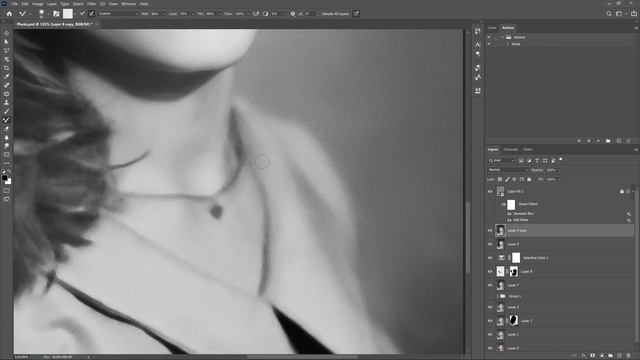Image resolution: width=640 pixels, height=360 pixels.
Task: Open the layer filter Kind dropdown
Action: pyautogui.click(x=501, y=160)
